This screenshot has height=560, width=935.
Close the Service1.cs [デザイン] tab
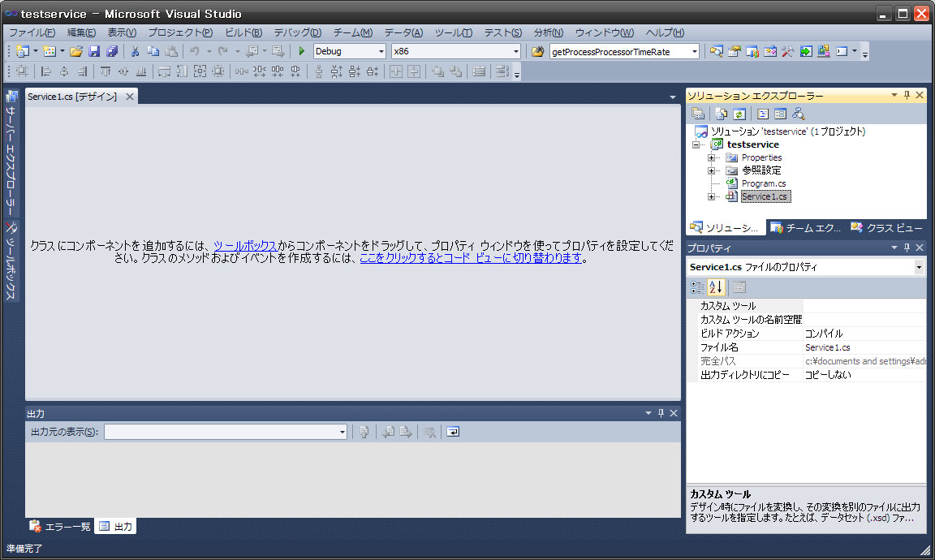(x=129, y=96)
